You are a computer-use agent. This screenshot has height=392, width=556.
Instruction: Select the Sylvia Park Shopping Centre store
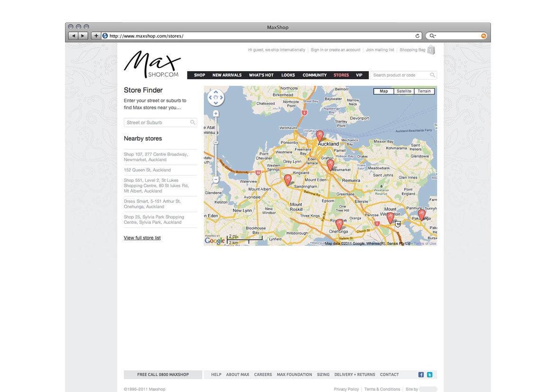(154, 220)
